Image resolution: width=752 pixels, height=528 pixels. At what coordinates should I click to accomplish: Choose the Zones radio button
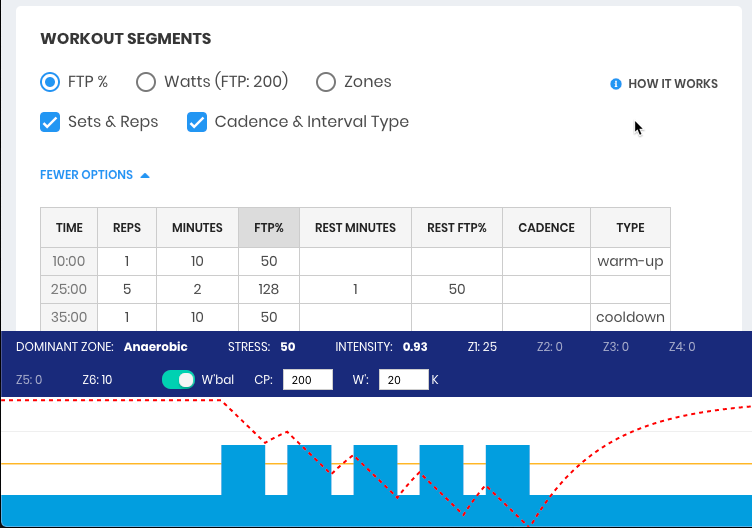[x=326, y=82]
